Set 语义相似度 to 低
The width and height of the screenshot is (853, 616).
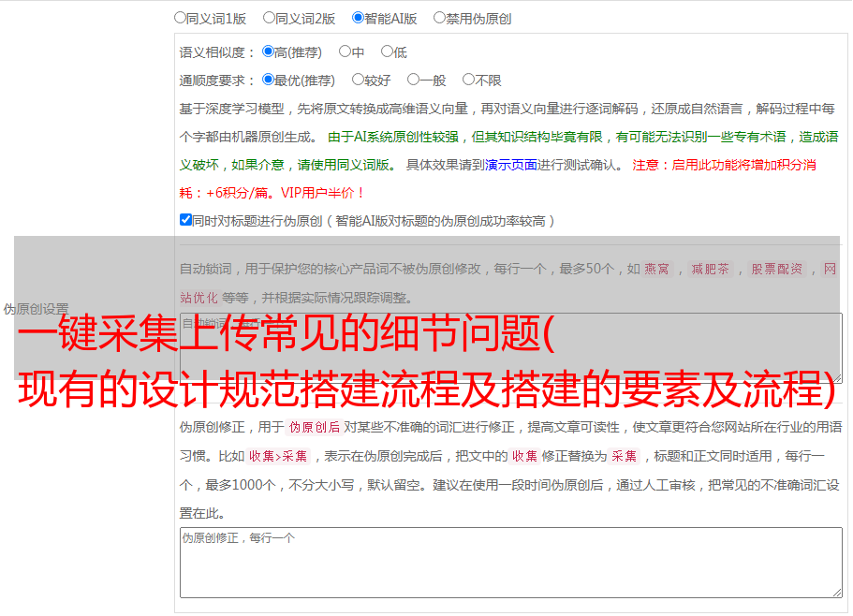(x=387, y=51)
